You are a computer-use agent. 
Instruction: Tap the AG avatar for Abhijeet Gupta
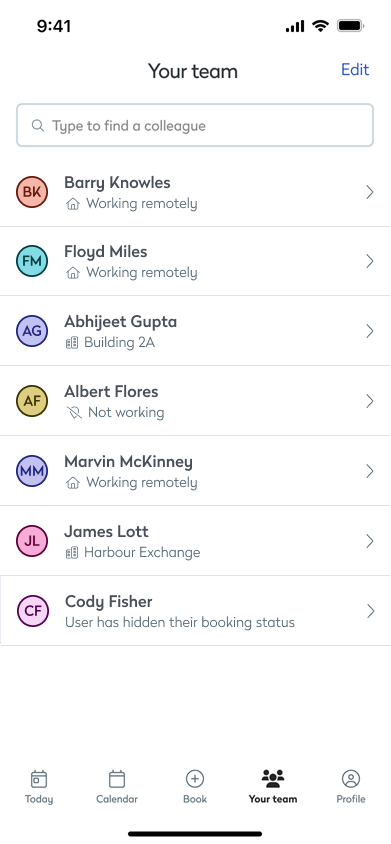(x=32, y=331)
